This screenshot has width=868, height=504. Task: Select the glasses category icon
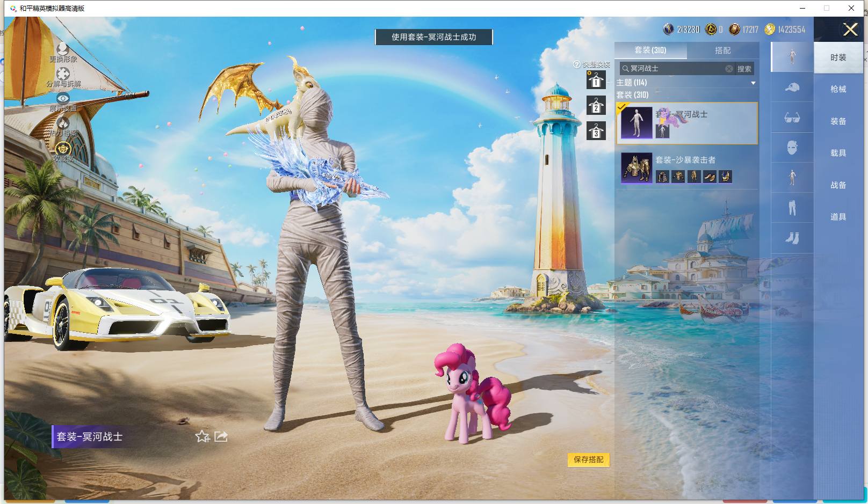pos(792,118)
